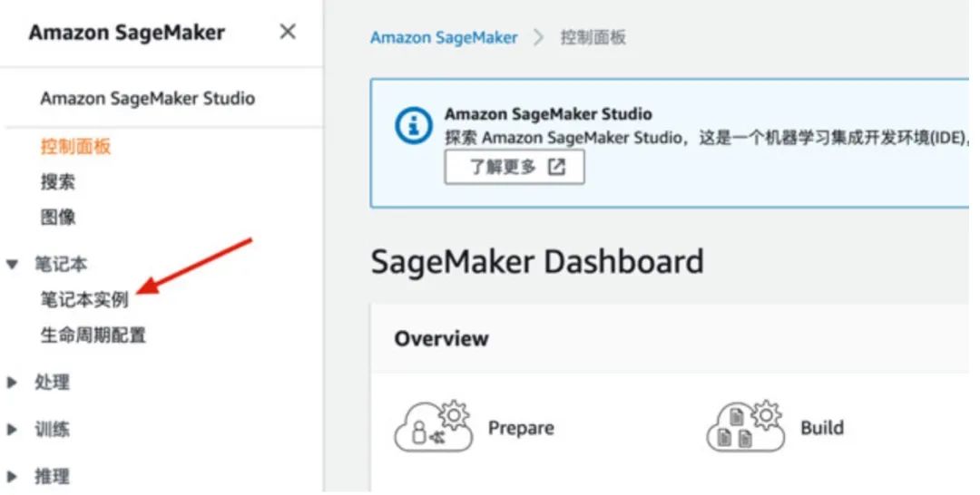Viewport: 980px width, 495px height.
Task: Expand the 推理 section
Action: pyautogui.click(x=13, y=477)
